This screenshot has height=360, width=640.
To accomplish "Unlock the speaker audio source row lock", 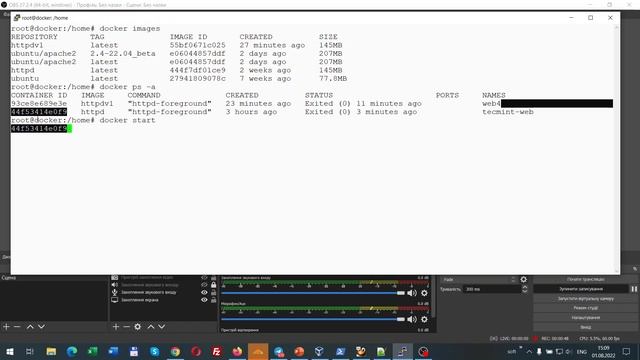I will (213, 285).
